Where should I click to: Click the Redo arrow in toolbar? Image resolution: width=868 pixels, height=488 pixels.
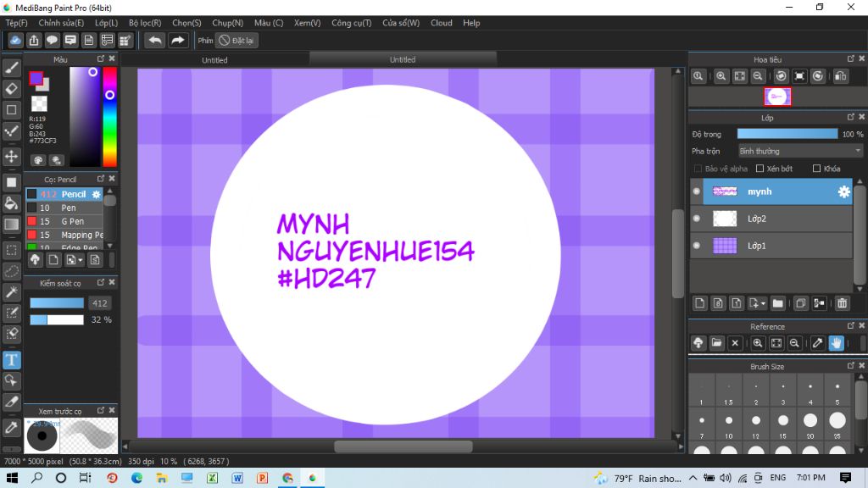(x=178, y=41)
